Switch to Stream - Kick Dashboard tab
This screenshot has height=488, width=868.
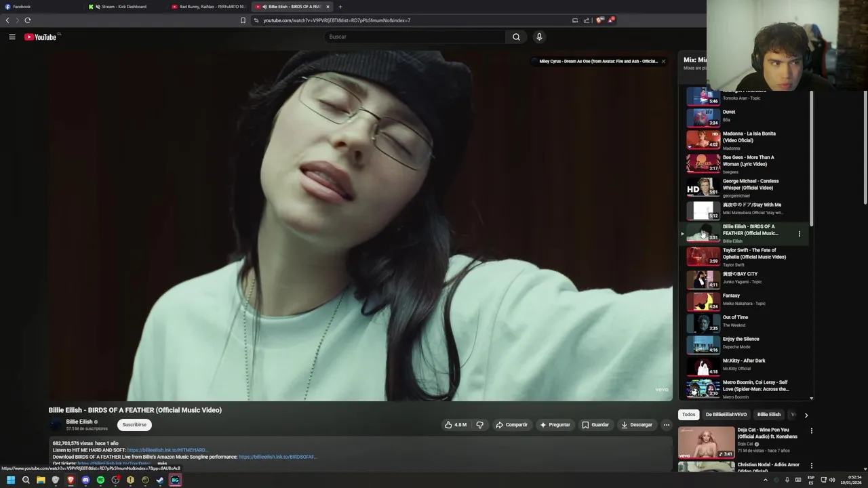[x=126, y=7]
